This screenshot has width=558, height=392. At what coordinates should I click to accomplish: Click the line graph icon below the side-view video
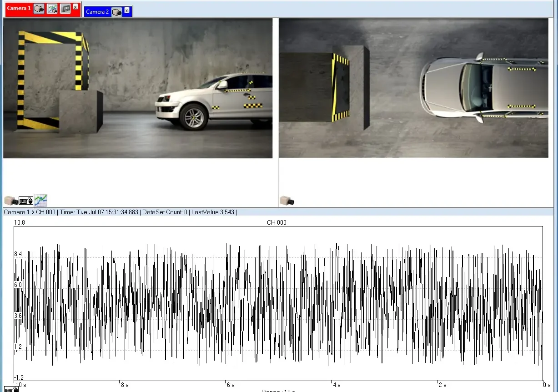(41, 200)
